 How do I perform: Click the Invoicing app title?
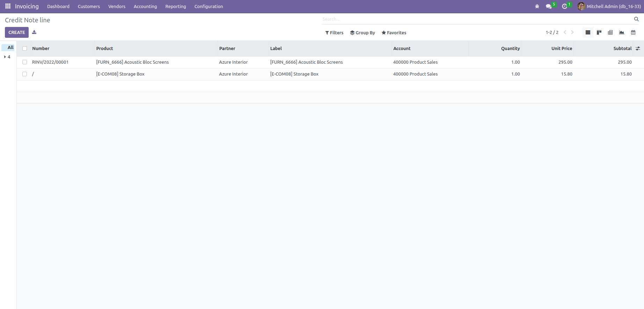(27, 6)
